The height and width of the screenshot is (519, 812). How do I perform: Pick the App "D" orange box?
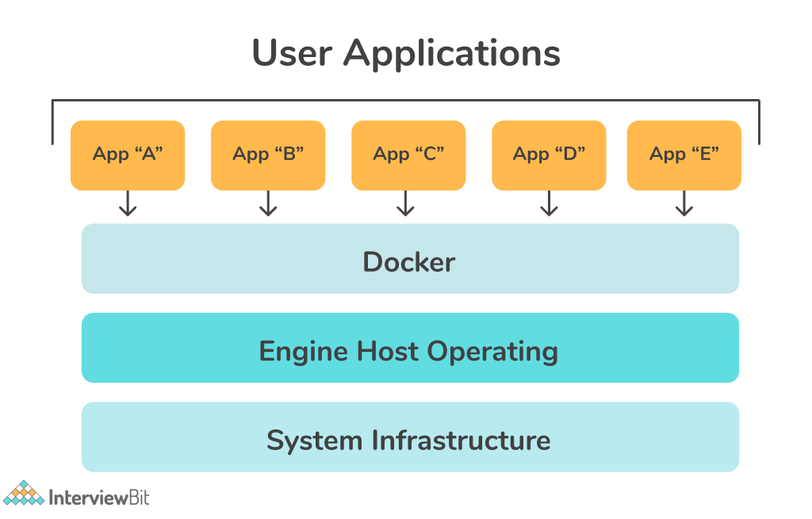point(549,155)
